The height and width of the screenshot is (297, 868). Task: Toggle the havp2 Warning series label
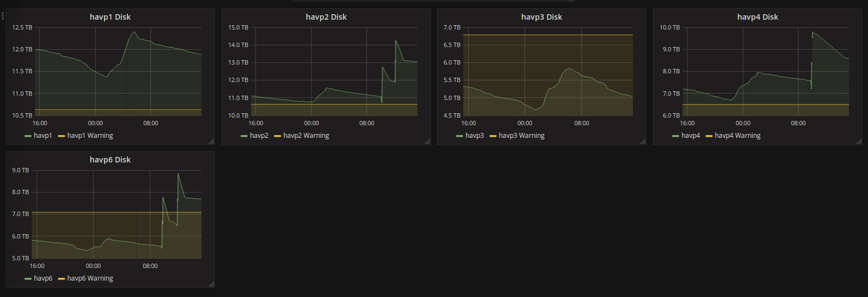click(306, 136)
